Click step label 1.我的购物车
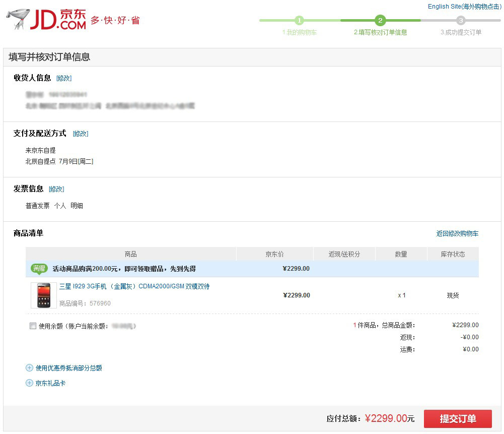This screenshot has height=434, width=504. point(300,32)
